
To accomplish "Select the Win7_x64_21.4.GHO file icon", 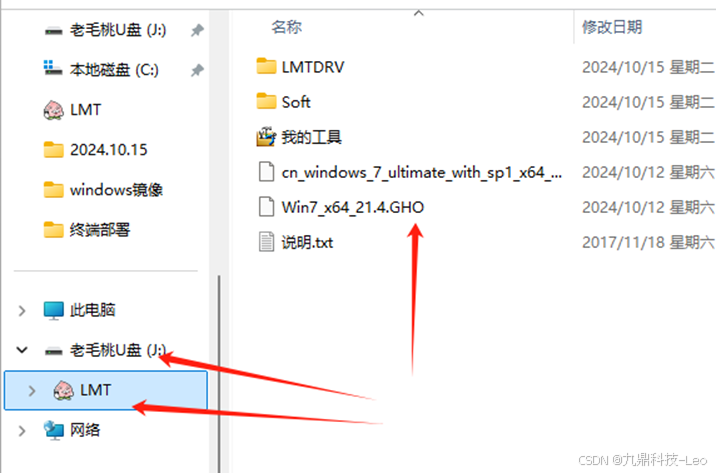I will [x=266, y=207].
